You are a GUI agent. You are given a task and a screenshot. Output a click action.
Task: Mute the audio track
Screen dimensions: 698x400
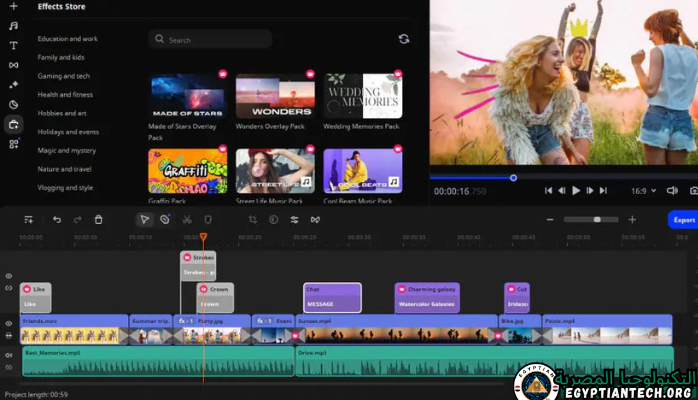coord(9,355)
